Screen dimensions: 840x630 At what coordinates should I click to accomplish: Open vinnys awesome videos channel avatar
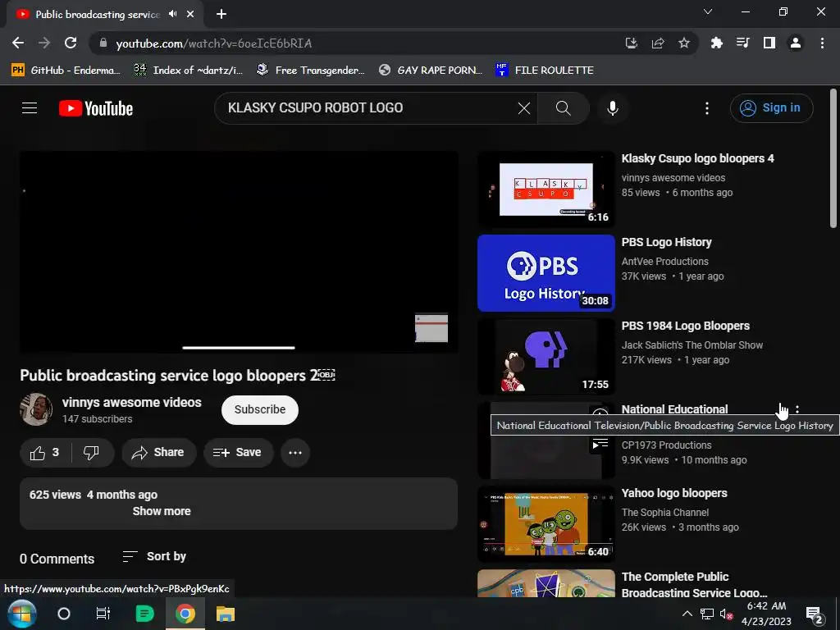click(x=36, y=410)
